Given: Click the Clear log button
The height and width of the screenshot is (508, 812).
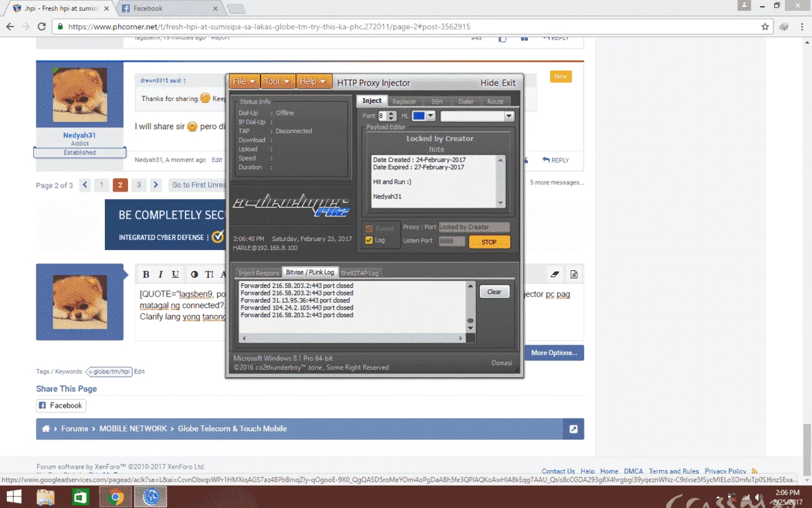Looking at the screenshot, I should tap(495, 292).
